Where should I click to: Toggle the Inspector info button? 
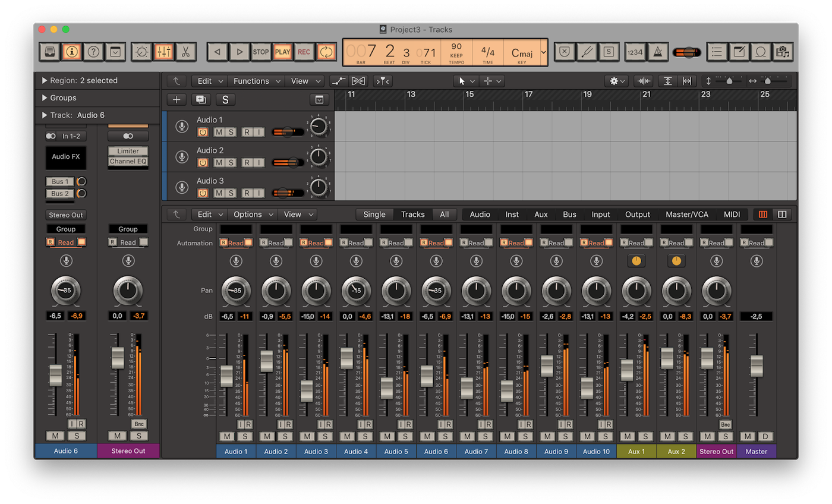72,52
